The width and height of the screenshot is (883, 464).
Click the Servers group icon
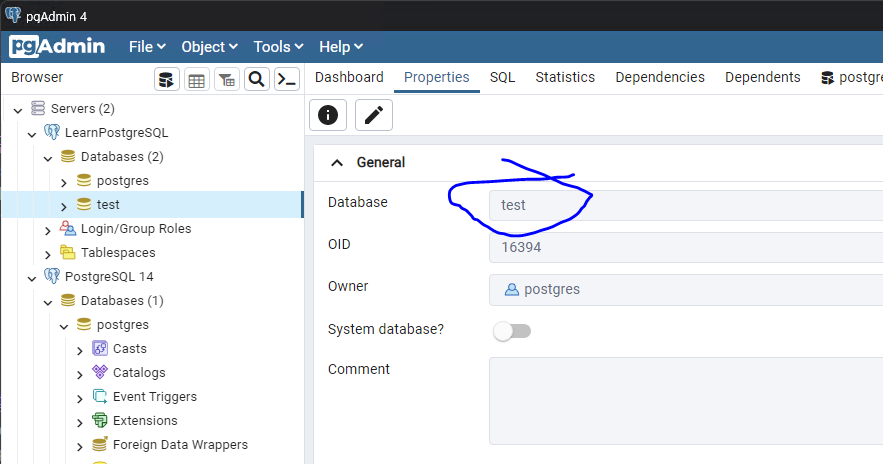tap(38, 108)
